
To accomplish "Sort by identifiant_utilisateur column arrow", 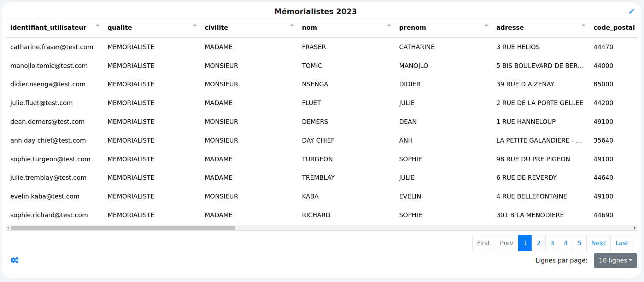I will tap(98, 25).
